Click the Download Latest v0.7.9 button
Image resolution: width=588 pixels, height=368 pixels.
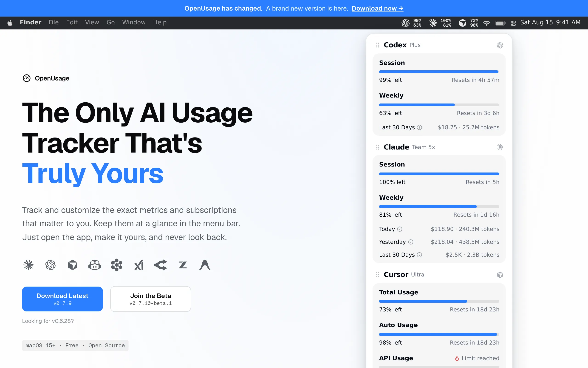point(62,299)
